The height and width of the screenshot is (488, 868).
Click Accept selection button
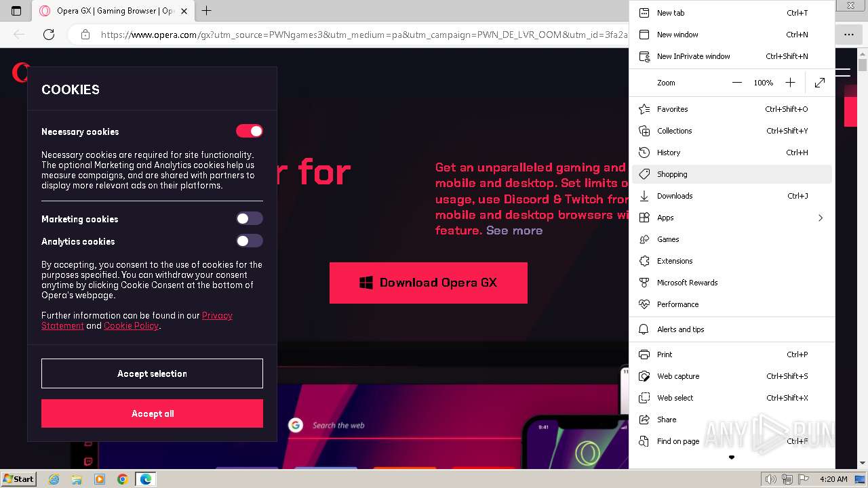click(152, 373)
